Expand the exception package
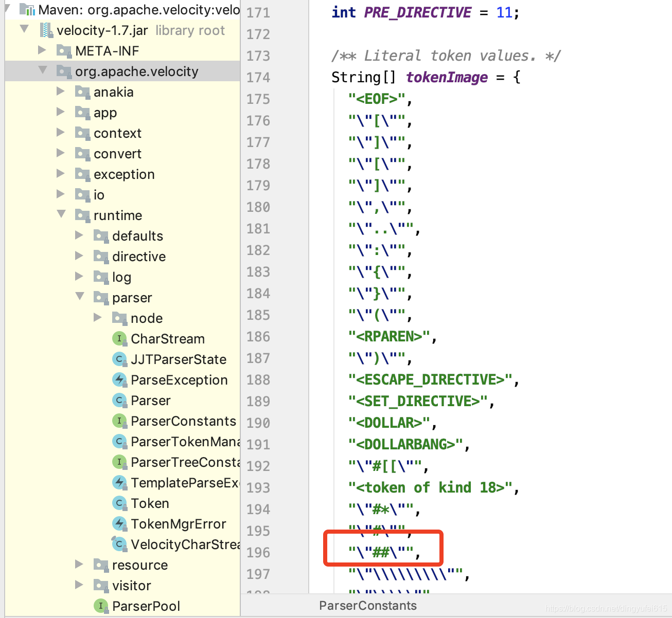This screenshot has width=672, height=618. pos(61,173)
